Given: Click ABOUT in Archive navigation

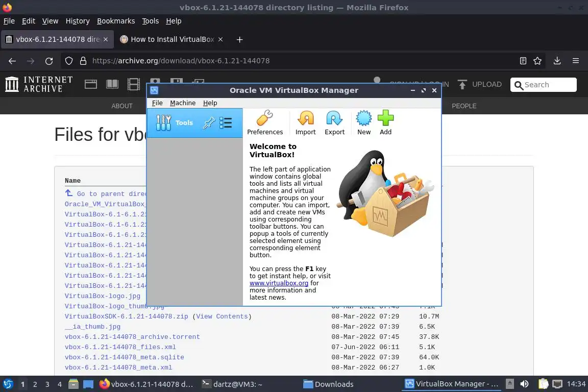Looking at the screenshot, I should tap(122, 106).
